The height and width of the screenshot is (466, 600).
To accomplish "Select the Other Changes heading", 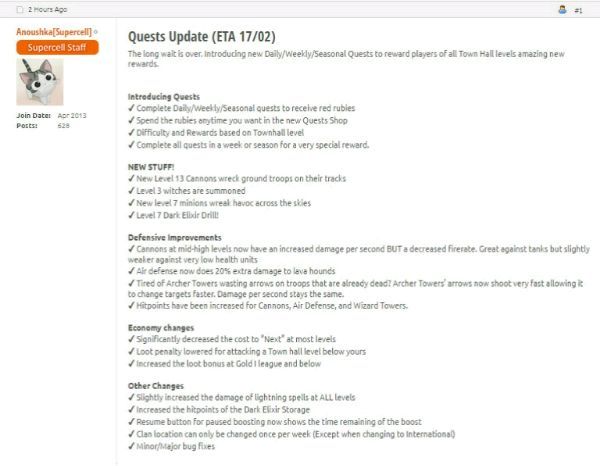I will click(x=156, y=386).
